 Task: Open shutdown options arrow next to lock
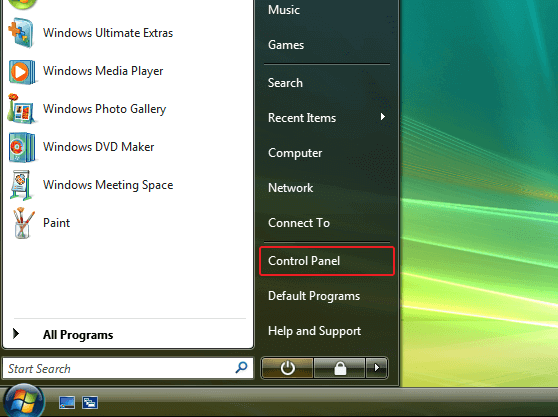(x=377, y=368)
